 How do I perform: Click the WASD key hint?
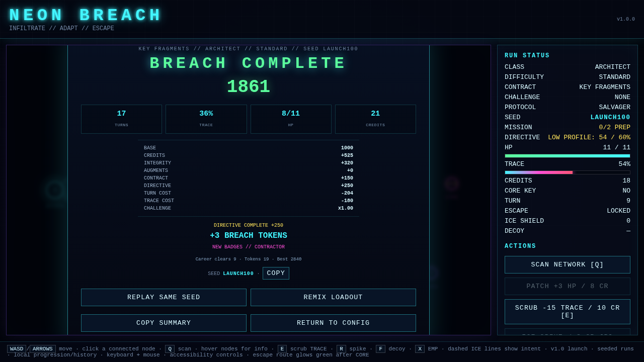[x=17, y=349]
